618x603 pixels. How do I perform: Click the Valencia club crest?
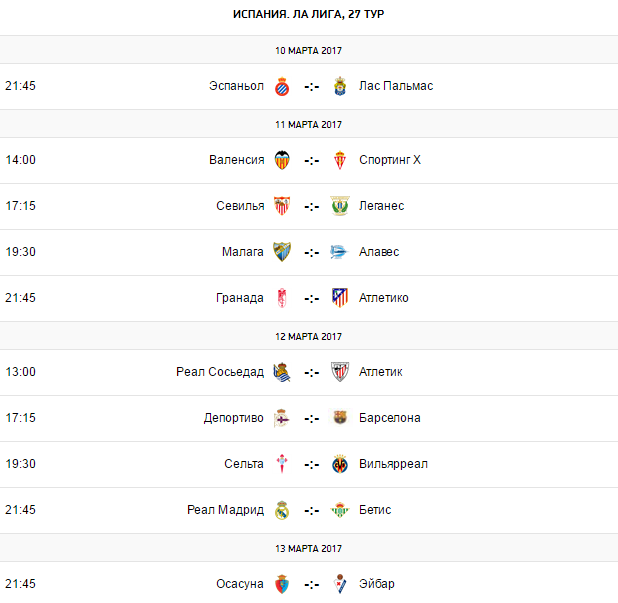[281, 160]
